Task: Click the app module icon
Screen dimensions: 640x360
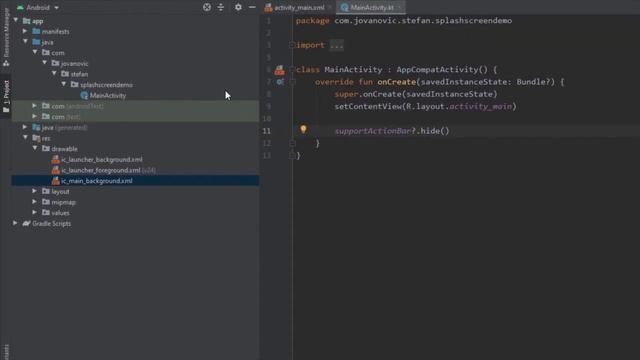Action: [x=27, y=20]
